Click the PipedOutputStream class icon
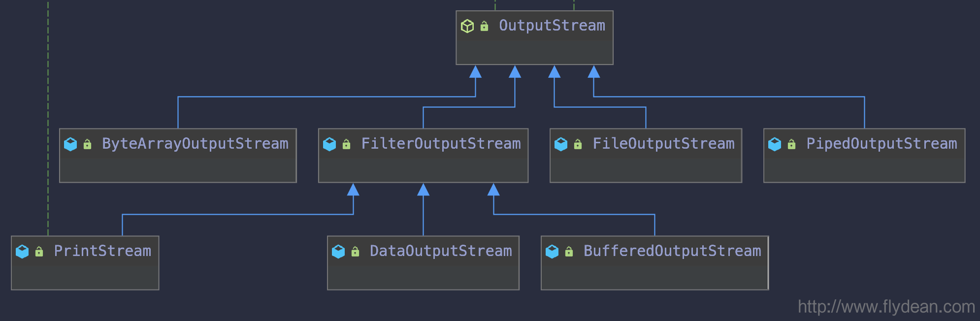The image size is (980, 321). (775, 144)
